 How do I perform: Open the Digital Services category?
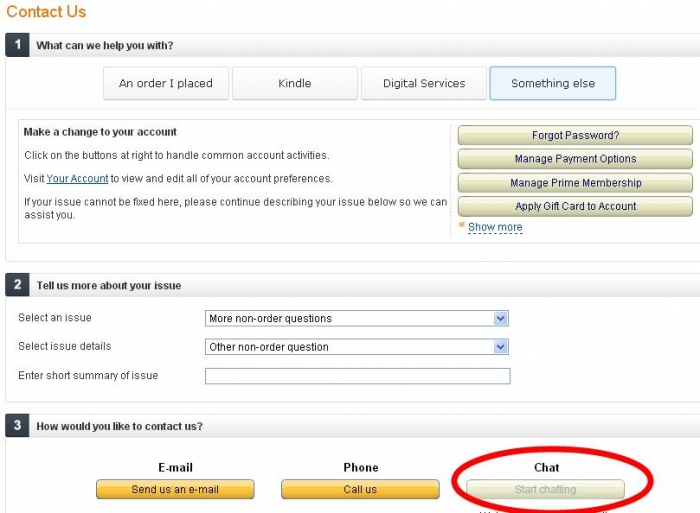point(424,83)
